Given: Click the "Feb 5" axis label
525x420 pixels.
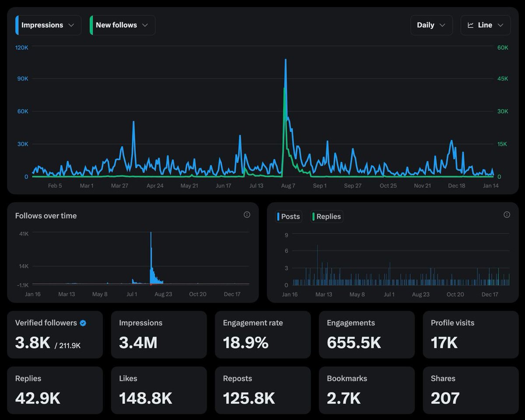Looking at the screenshot, I should click(55, 185).
